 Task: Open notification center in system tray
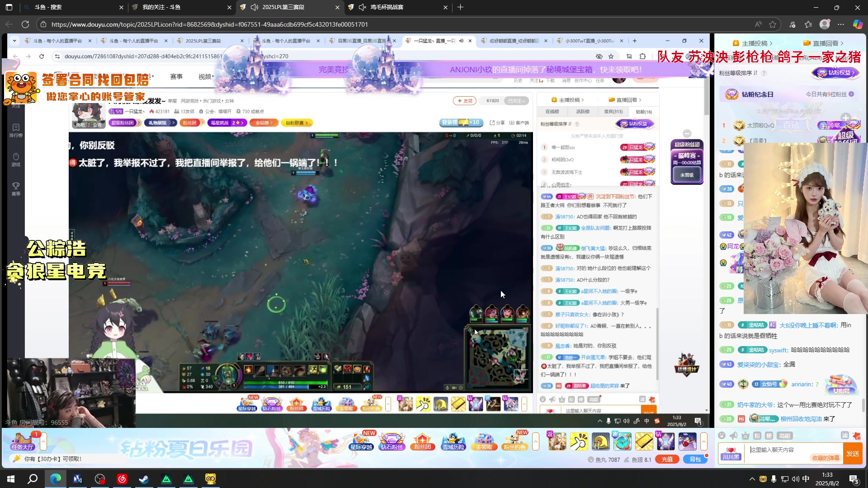click(x=854, y=479)
